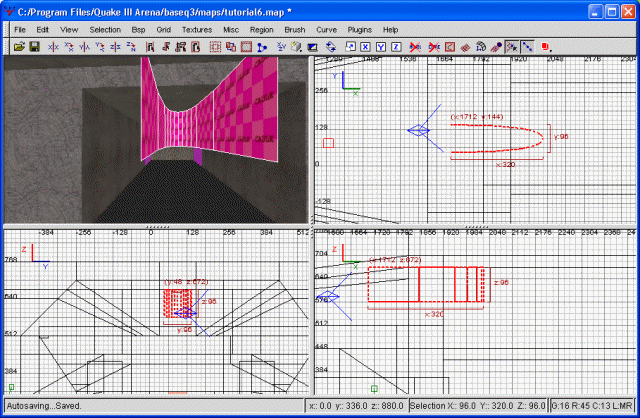Image resolution: width=640 pixels, height=418 pixels.
Task: Click the put caps on patch icon
Action: pos(496,47)
